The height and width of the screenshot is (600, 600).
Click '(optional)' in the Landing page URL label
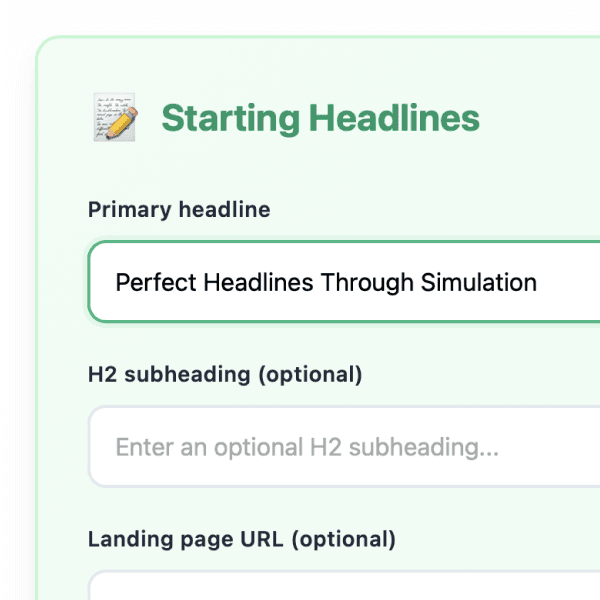pos(346,540)
